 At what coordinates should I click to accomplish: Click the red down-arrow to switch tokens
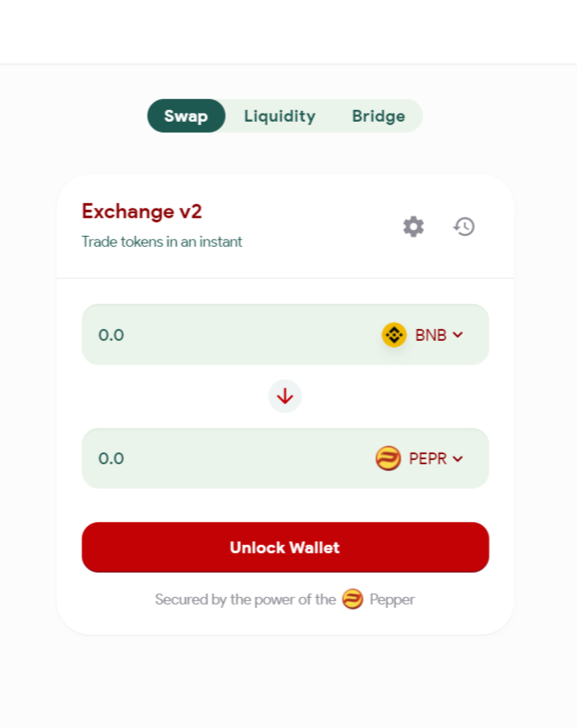(285, 395)
